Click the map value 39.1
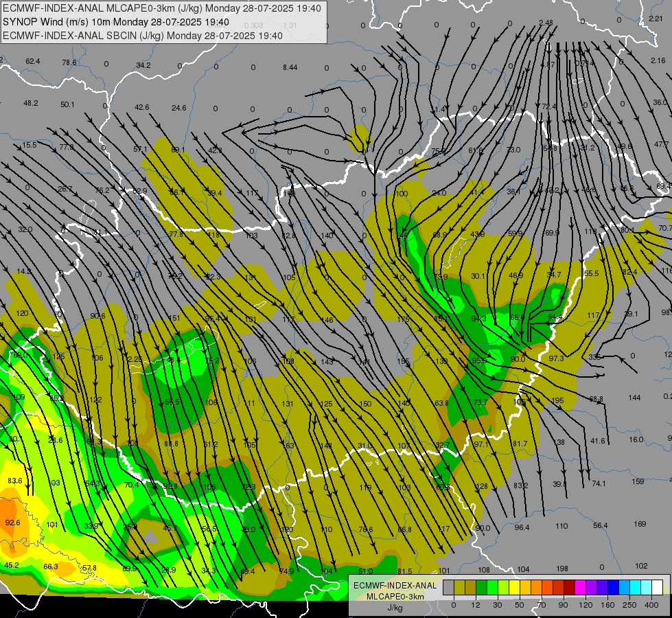Image resolution: width=672 pixels, height=618 pixels. click(631, 314)
